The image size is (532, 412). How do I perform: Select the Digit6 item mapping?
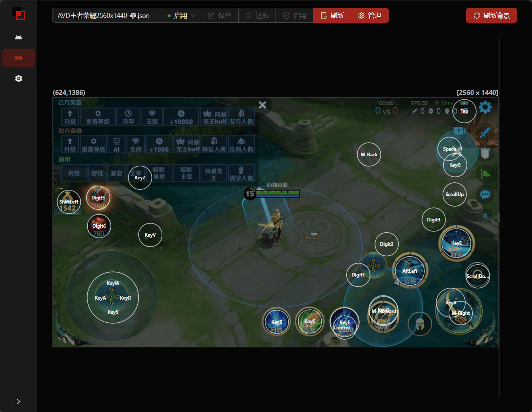(99, 226)
